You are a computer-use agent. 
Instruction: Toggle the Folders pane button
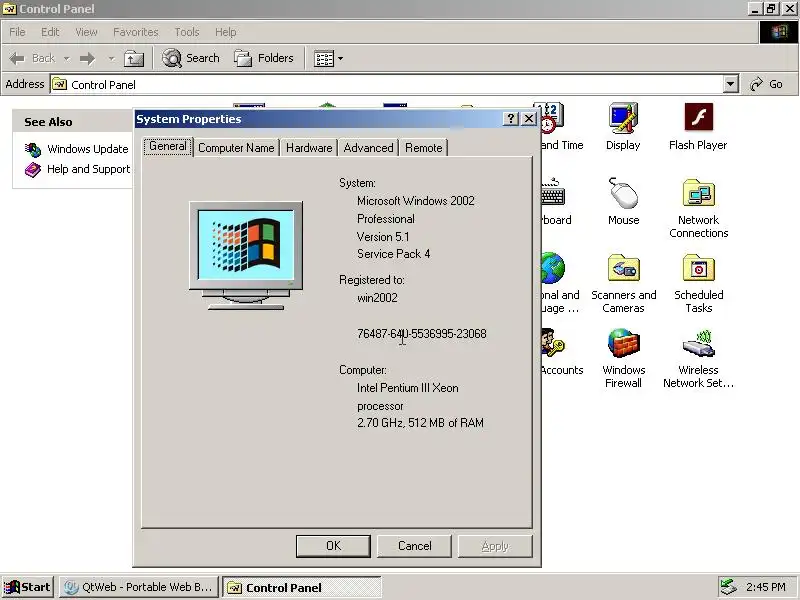(264, 58)
